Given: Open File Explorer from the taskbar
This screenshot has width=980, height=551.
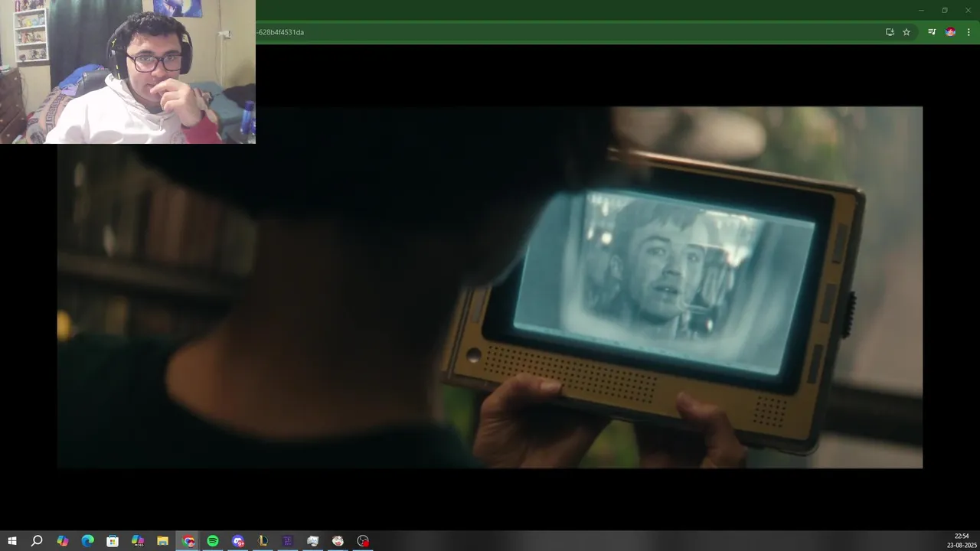Looking at the screenshot, I should pyautogui.click(x=163, y=541).
